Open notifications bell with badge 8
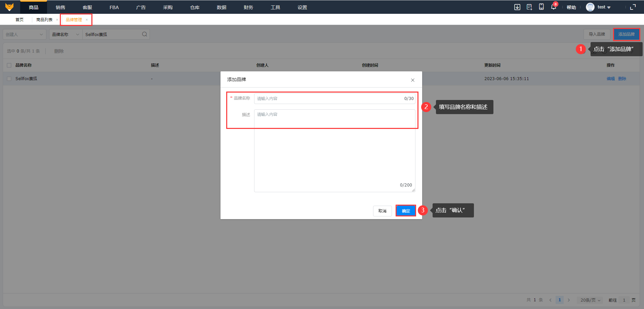 (x=554, y=7)
